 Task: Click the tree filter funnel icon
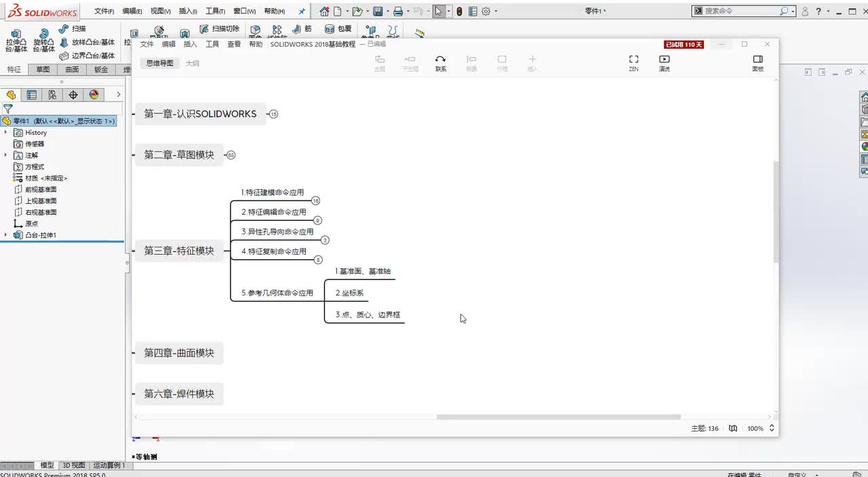pyautogui.click(x=8, y=108)
